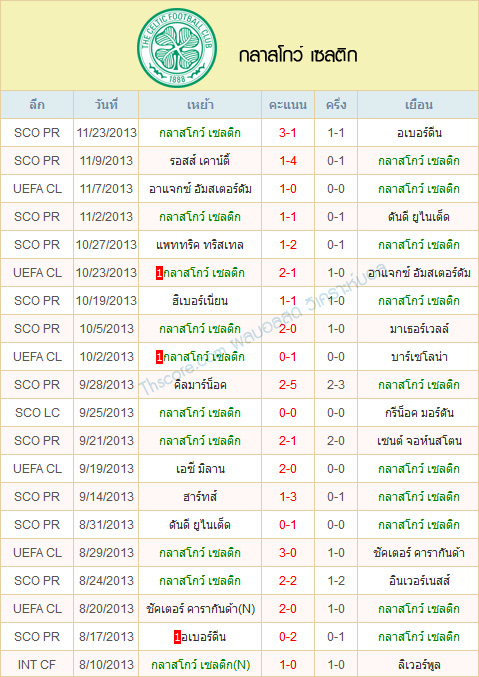Click away team มาเธอร์เวลล์
This screenshot has height=677, width=479.
[x=419, y=329]
